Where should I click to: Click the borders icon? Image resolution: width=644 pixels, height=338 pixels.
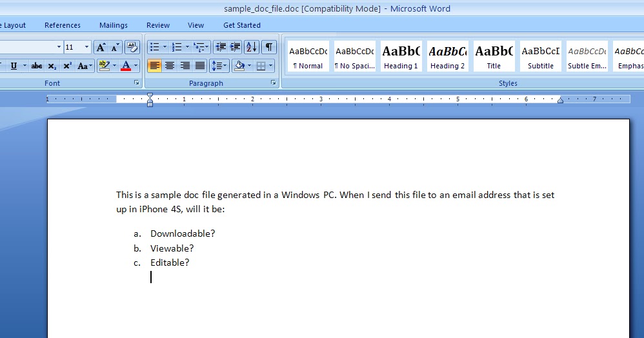click(x=261, y=66)
